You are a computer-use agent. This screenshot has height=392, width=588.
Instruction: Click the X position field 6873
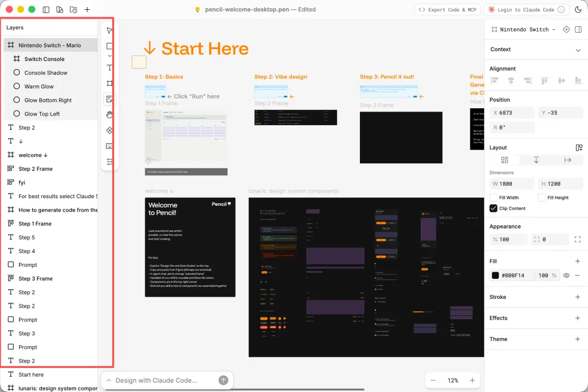[x=512, y=113]
